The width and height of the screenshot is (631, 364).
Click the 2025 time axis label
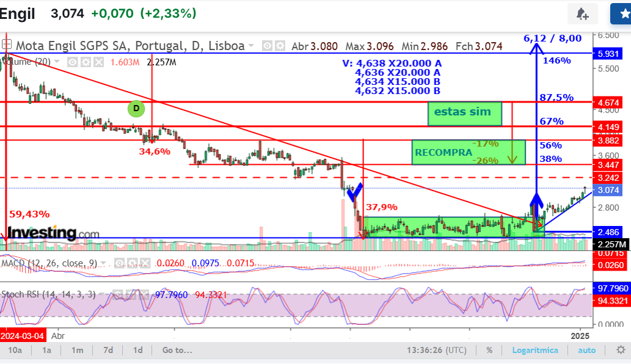580,336
